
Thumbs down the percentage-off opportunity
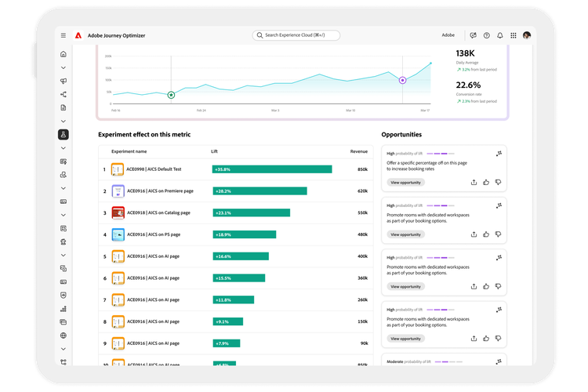pyautogui.click(x=498, y=183)
